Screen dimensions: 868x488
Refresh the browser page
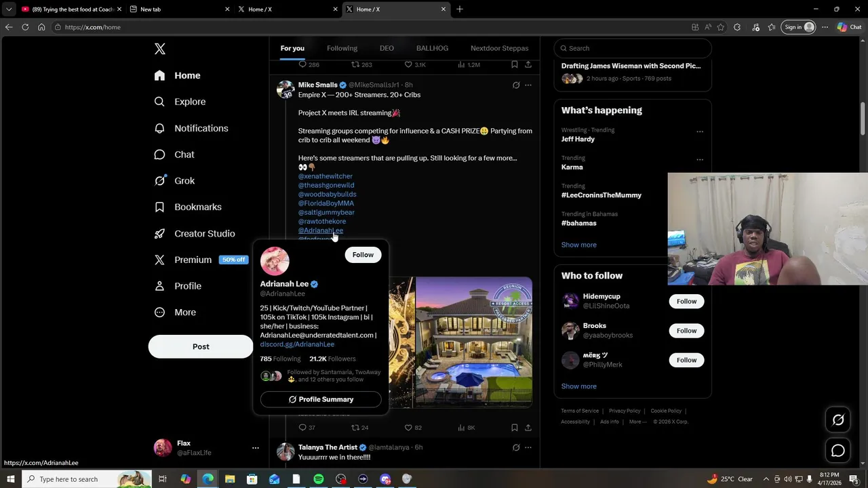pyautogui.click(x=25, y=27)
